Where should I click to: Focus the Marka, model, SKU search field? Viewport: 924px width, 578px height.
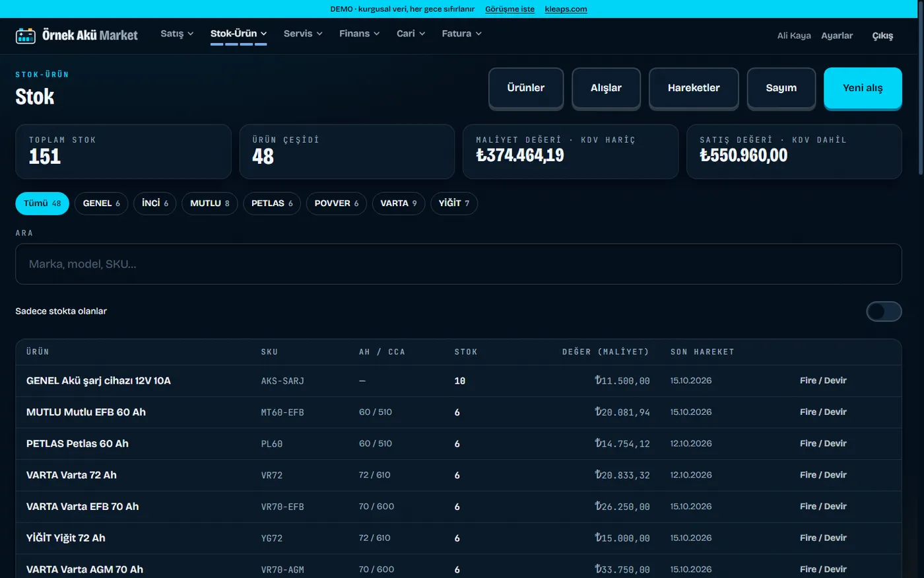point(459,264)
